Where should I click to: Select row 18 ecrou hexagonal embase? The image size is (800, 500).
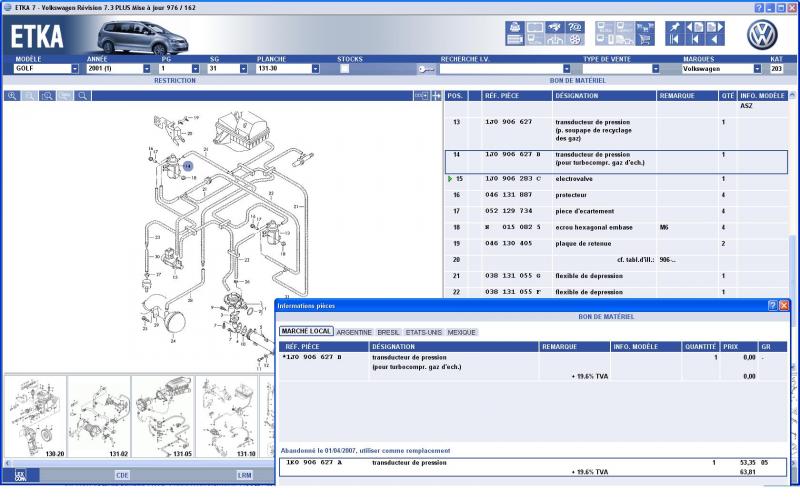click(616, 228)
